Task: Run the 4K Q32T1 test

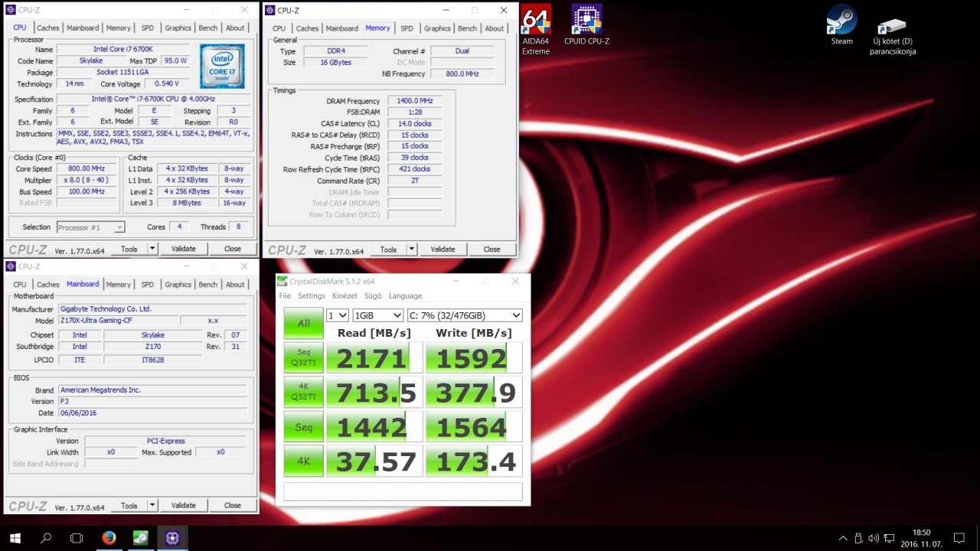Action: (304, 392)
